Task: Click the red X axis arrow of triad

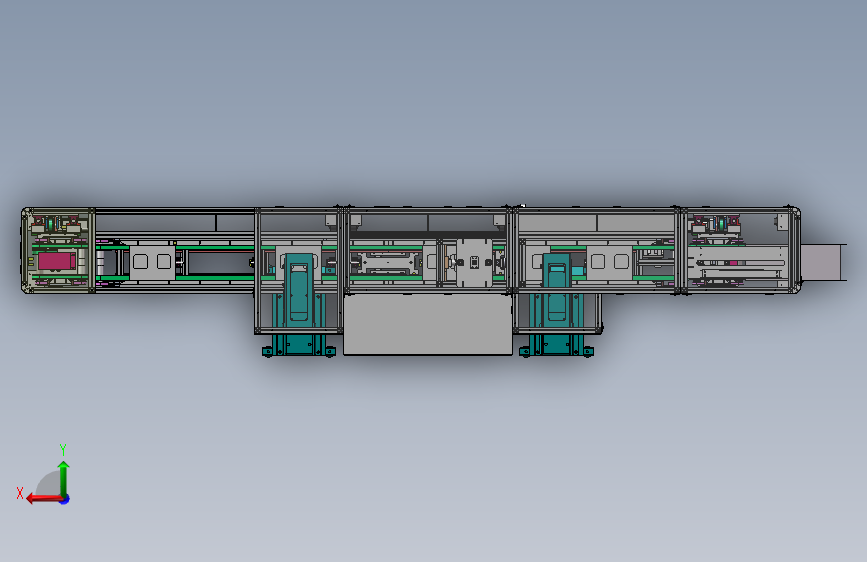Action: (44, 499)
